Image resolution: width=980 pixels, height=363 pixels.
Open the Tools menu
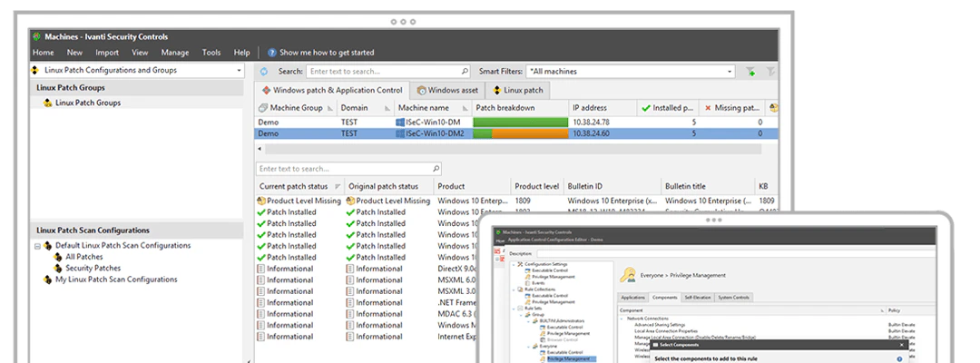(211, 53)
